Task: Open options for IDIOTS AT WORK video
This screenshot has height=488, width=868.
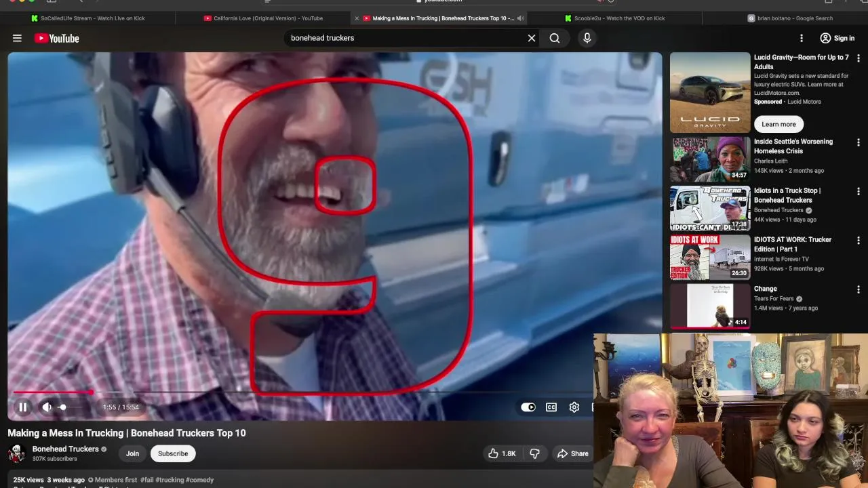Action: [x=859, y=241]
